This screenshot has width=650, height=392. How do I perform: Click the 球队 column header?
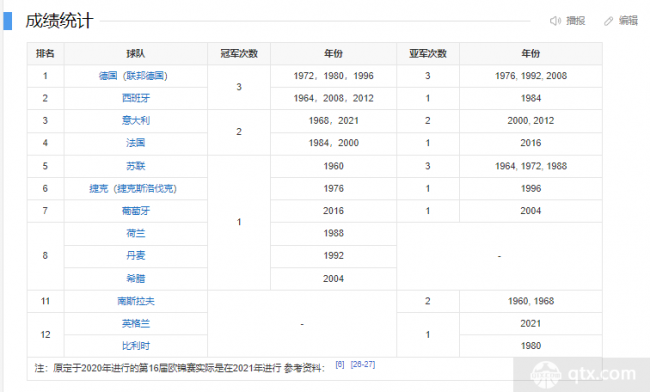click(136, 53)
